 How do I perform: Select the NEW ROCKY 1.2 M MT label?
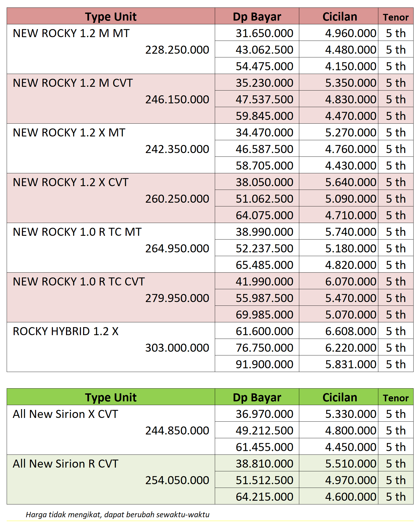(71, 33)
